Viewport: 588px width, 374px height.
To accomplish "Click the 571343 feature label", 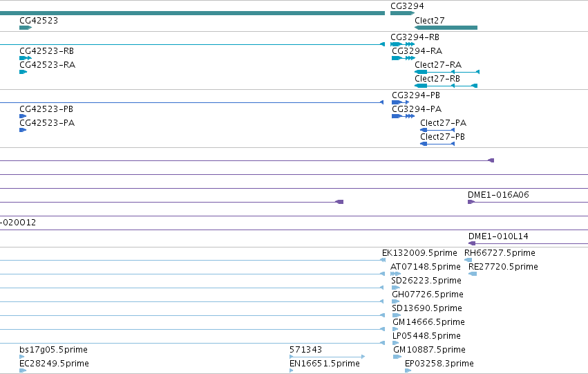I will pyautogui.click(x=305, y=350).
